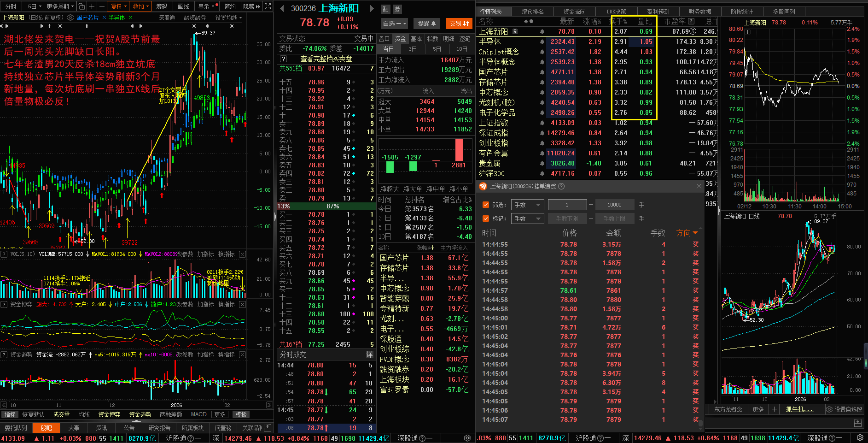Click help icon beside 查看完整档买卖盘
868x443 pixels.
[284, 59]
